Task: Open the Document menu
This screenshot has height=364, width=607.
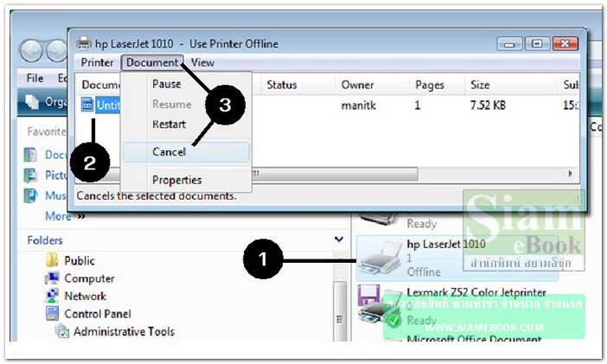Action: click(152, 62)
